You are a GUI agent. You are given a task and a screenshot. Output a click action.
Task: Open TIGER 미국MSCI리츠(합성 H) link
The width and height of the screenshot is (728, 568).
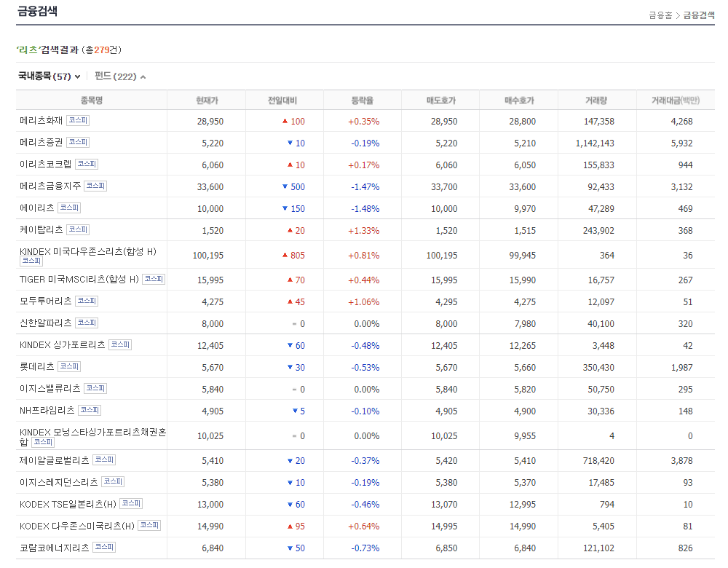tap(79, 280)
